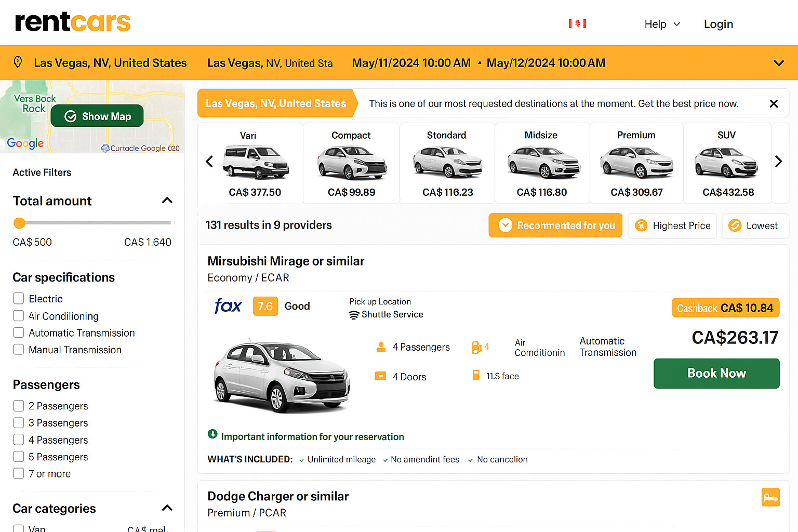Click the location pin icon in search bar
This screenshot has height=532, width=798.
tap(18, 62)
